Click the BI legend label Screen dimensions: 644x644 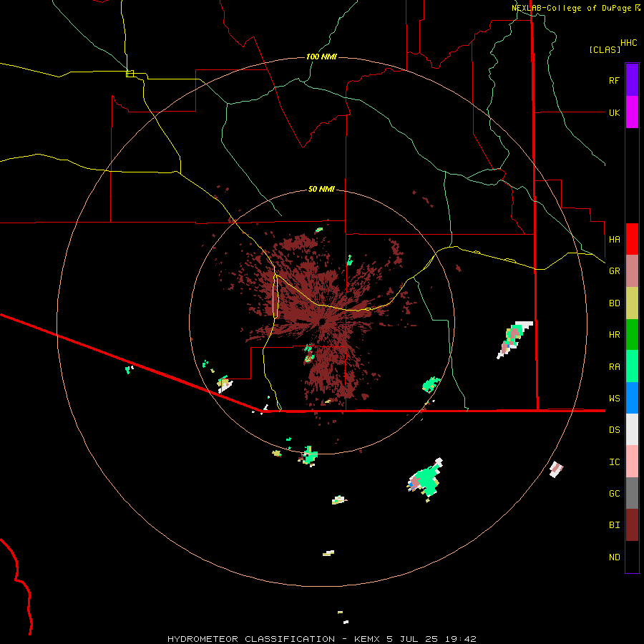(614, 525)
